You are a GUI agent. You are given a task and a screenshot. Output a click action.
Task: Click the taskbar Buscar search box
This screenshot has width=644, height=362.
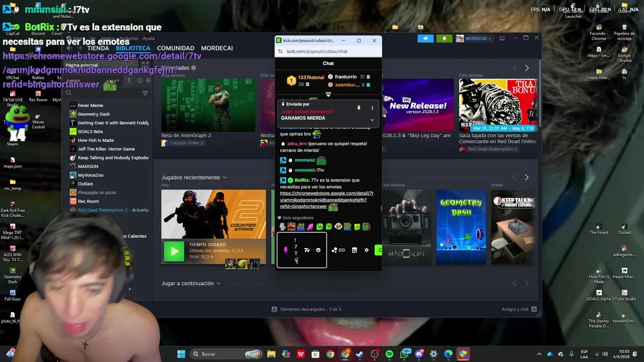point(227,354)
